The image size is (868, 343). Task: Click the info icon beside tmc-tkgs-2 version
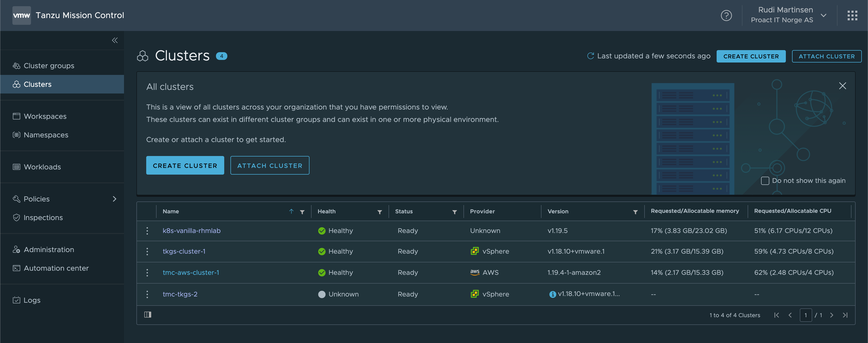pyautogui.click(x=553, y=294)
